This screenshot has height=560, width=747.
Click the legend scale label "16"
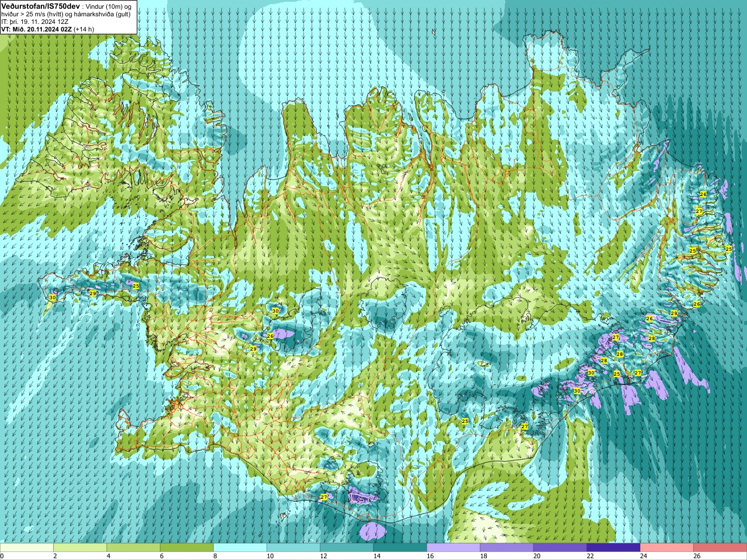pyautogui.click(x=430, y=556)
